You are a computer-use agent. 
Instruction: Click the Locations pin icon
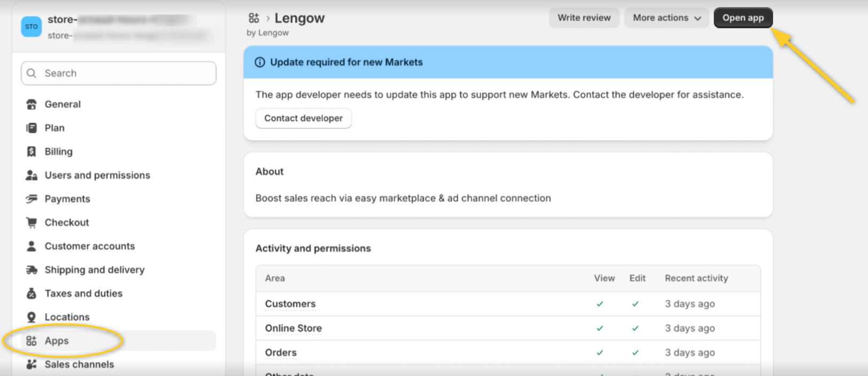coord(32,317)
